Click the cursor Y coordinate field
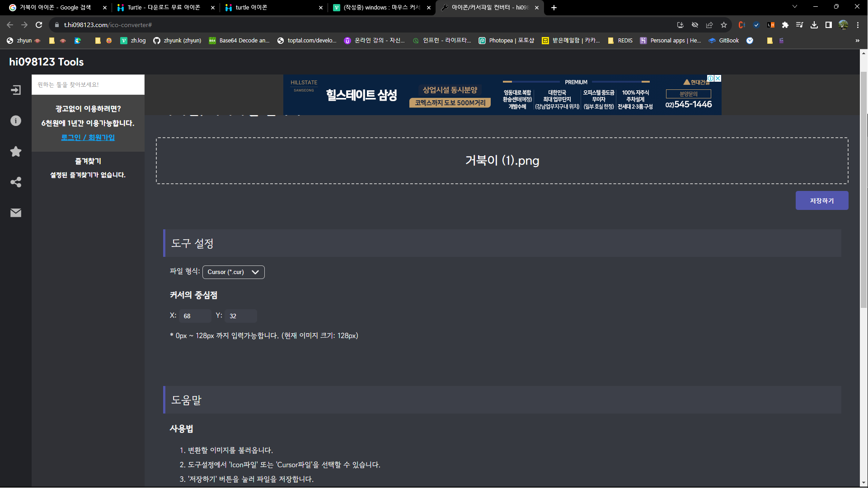Image resolution: width=868 pixels, height=488 pixels. tap(240, 316)
